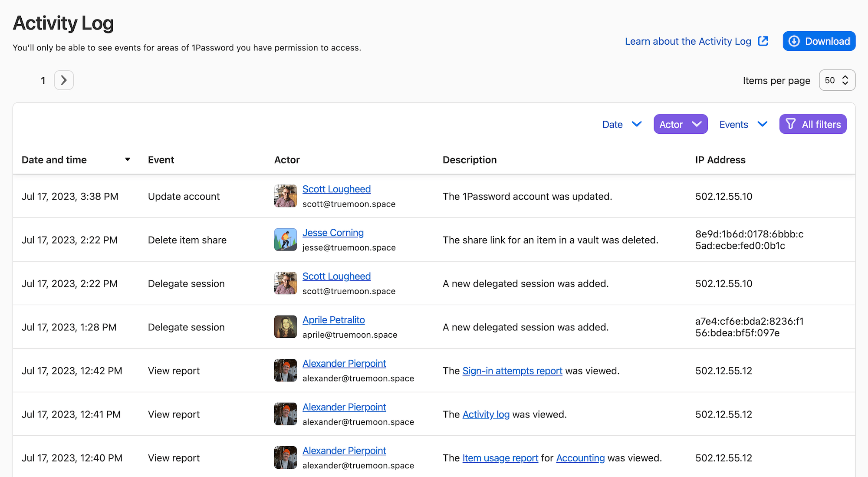Click Scott Lougheed profile thumbnail

[x=285, y=196]
